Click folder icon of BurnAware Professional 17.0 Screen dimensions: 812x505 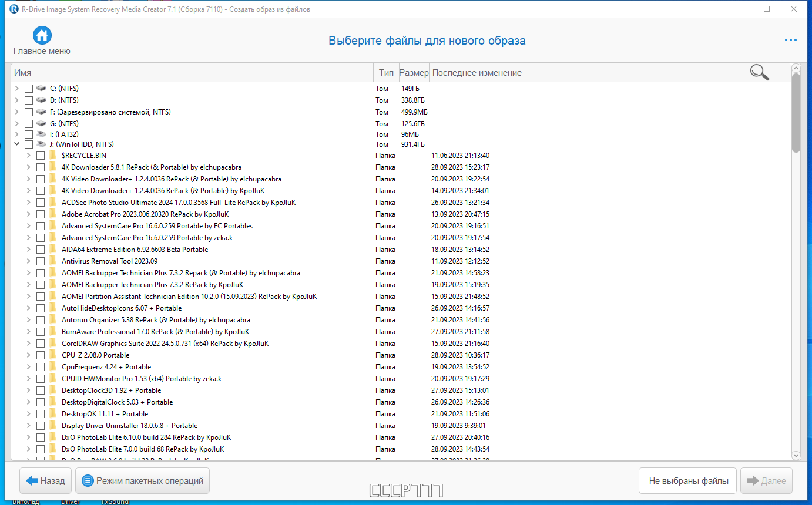pos(53,331)
